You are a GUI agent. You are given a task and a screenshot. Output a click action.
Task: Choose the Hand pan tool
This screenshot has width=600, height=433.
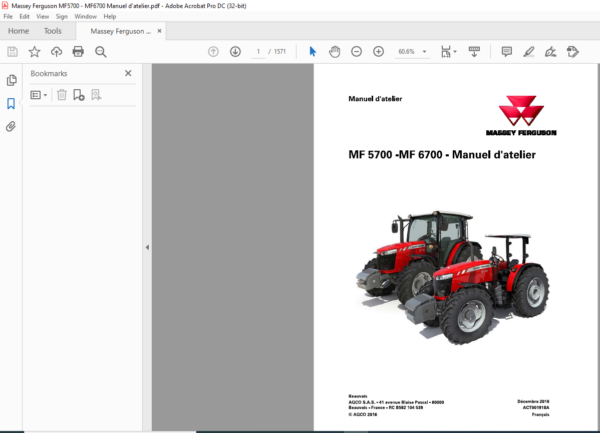[x=334, y=52]
